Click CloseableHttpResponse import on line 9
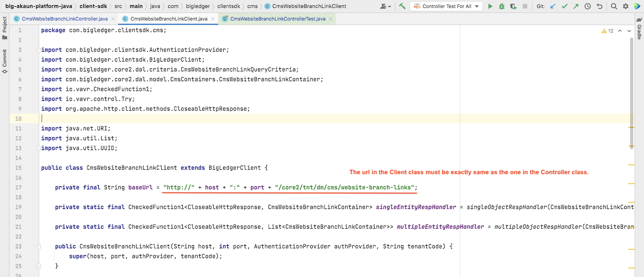Image resolution: width=644 pixels, height=277 pixels. pyautogui.click(x=210, y=109)
